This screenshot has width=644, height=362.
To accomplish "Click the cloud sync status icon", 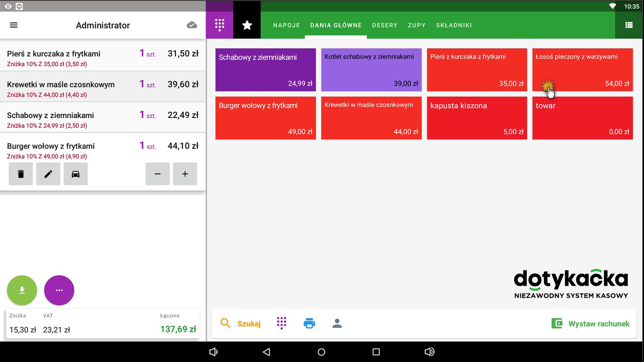I will coord(192,25).
